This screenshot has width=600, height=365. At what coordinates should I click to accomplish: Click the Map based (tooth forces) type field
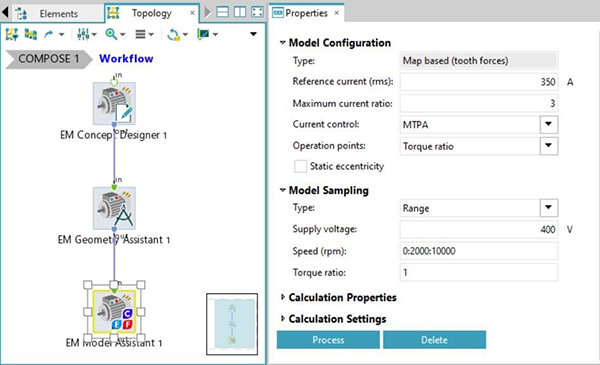pyautogui.click(x=478, y=60)
